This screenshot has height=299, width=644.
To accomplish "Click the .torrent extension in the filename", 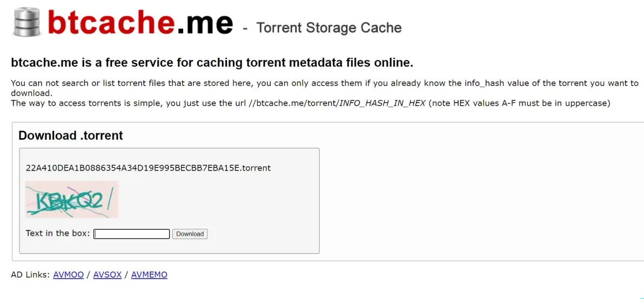I will (256, 168).
